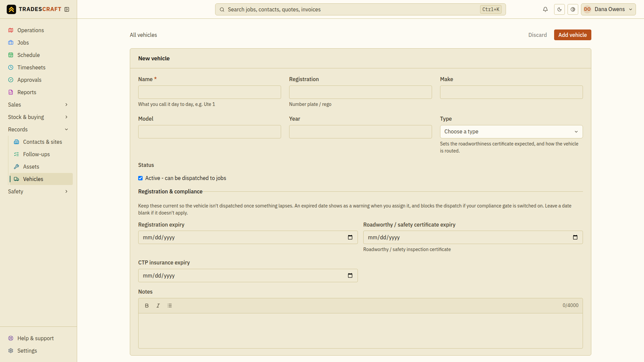Viewport: 644px width, 362px height.
Task: Open Registration expiry calendar picker
Action: [x=350, y=237]
